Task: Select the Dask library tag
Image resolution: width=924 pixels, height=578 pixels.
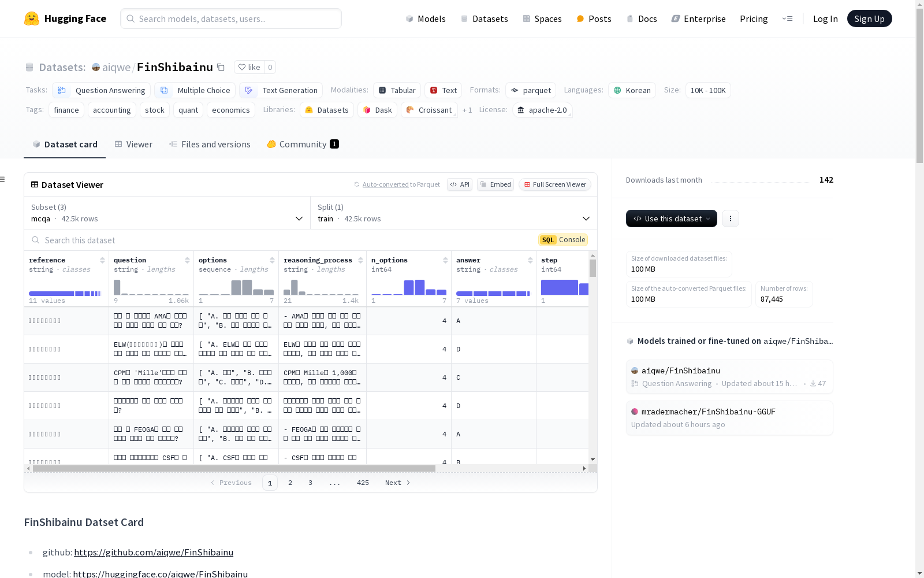Action: (x=377, y=110)
